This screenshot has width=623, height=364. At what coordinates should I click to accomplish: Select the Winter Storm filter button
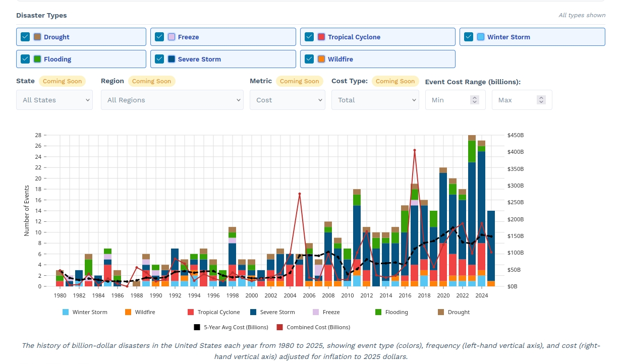(x=532, y=37)
